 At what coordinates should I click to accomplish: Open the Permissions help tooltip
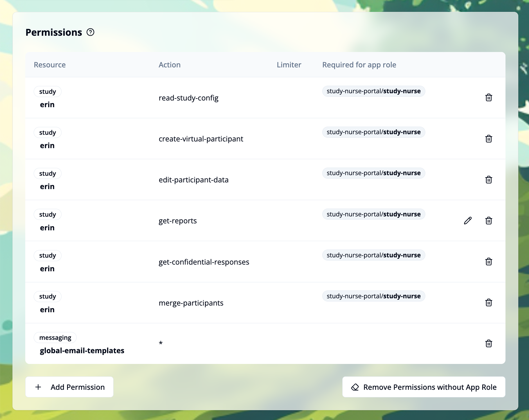(x=90, y=32)
